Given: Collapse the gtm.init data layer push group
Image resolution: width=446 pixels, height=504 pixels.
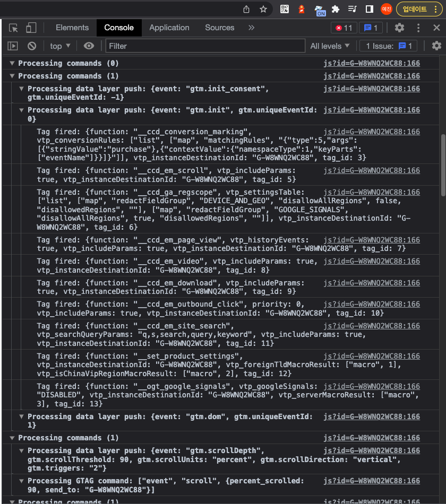Looking at the screenshot, I should tap(22, 110).
